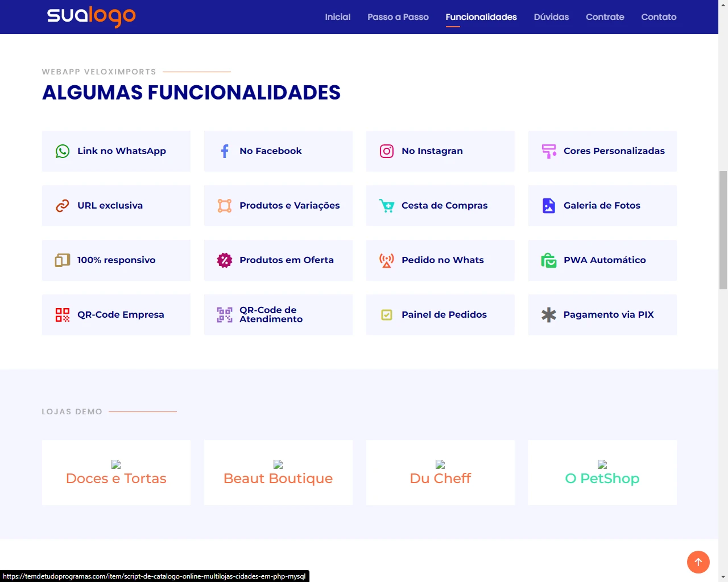
Task: Go to Passo a Passo in navigation
Action: point(398,17)
